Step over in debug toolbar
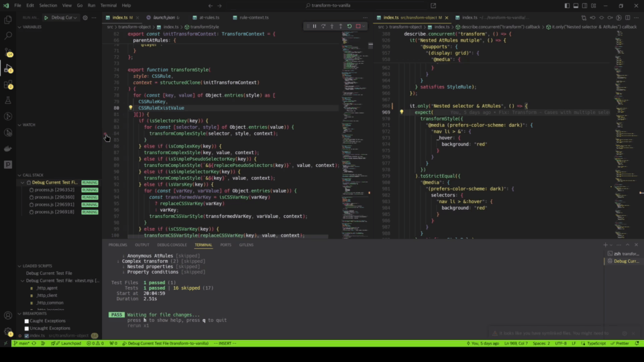Image resolution: width=644 pixels, height=362 pixels. tap(323, 26)
